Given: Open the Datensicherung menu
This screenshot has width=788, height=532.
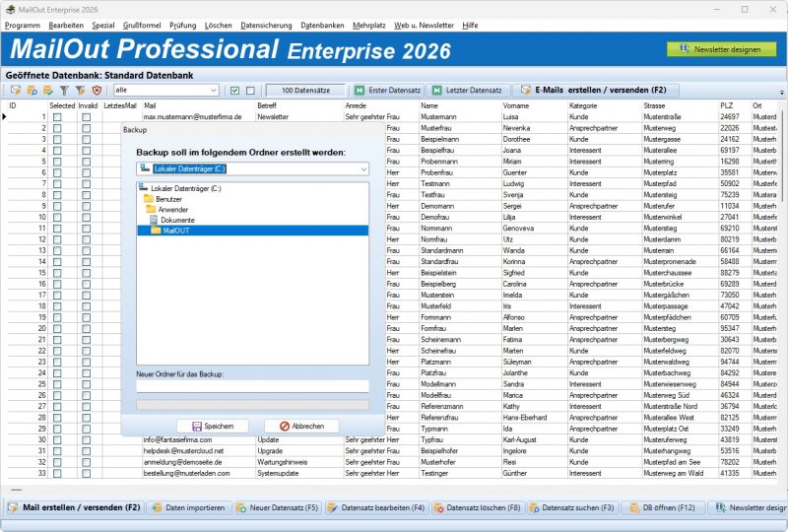Looking at the screenshot, I should (x=266, y=26).
